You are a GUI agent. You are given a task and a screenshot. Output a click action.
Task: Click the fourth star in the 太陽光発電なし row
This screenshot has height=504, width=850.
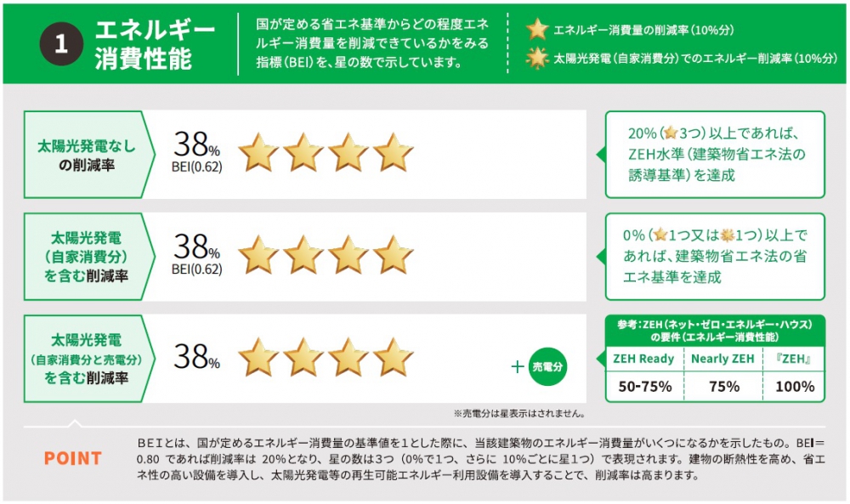click(x=394, y=152)
